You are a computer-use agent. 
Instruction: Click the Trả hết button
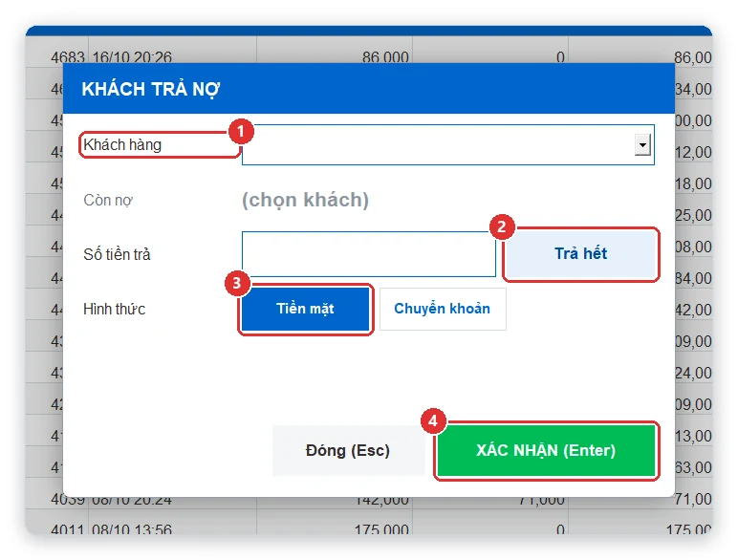(x=581, y=254)
